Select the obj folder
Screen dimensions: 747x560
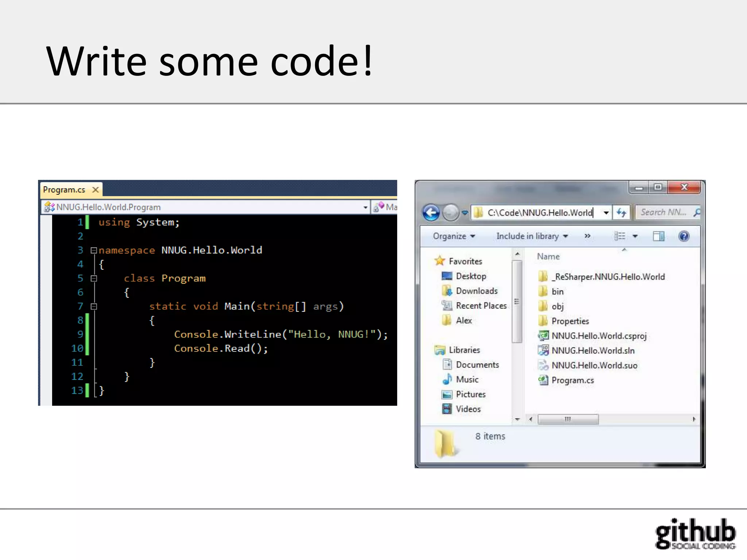coord(557,306)
